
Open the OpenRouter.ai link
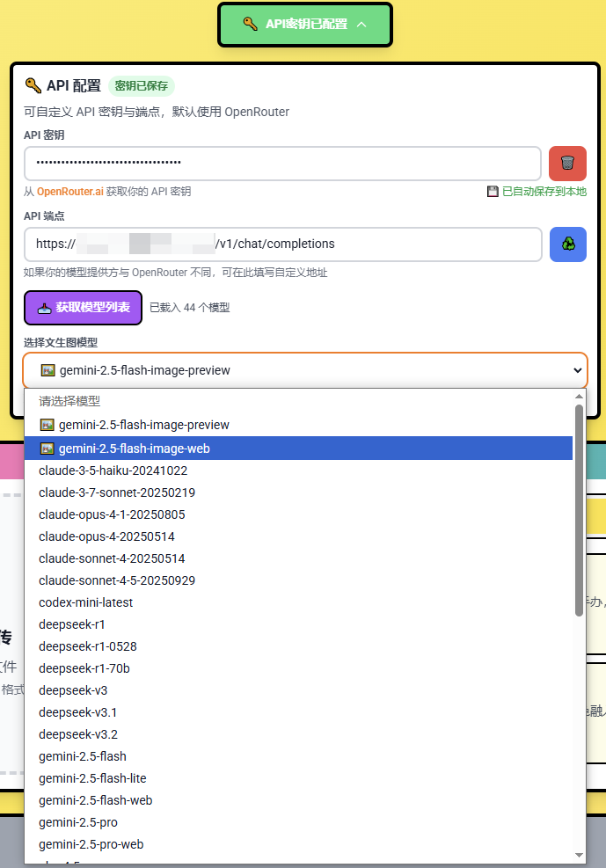pos(69,191)
